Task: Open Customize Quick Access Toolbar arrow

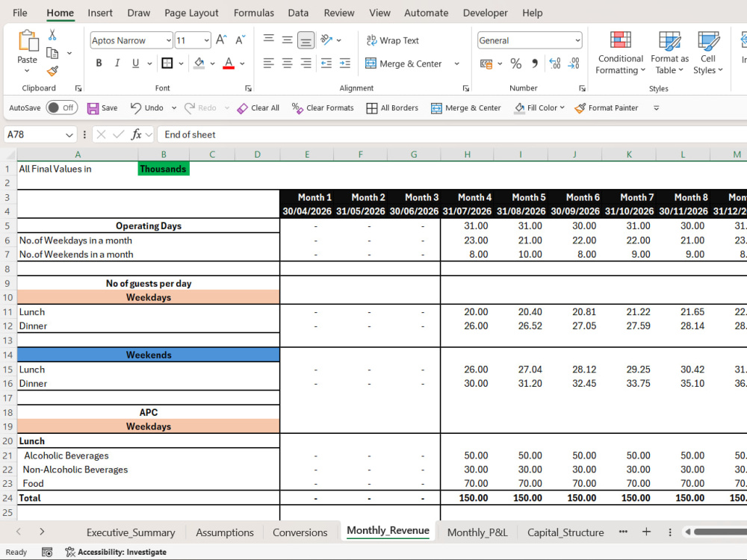Action: 656,108
